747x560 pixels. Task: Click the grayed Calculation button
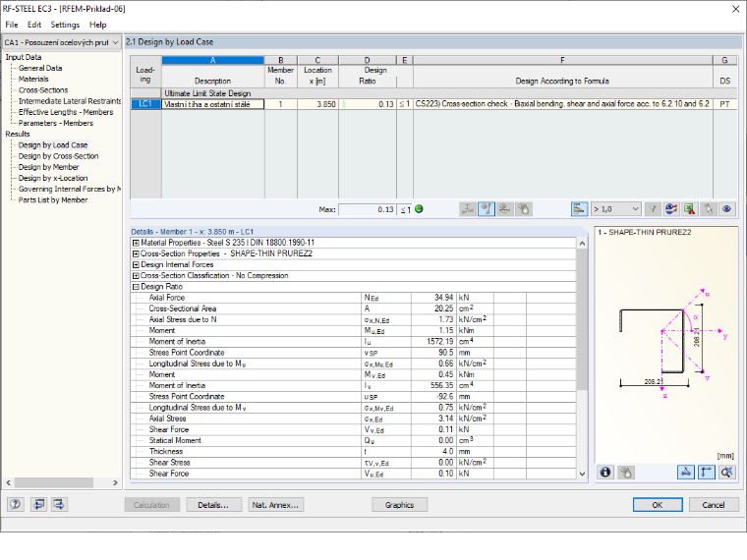tap(151, 505)
